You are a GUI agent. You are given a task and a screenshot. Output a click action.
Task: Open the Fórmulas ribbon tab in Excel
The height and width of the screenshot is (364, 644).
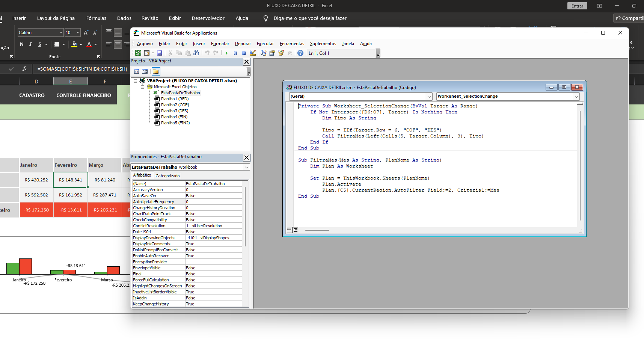coord(96,18)
